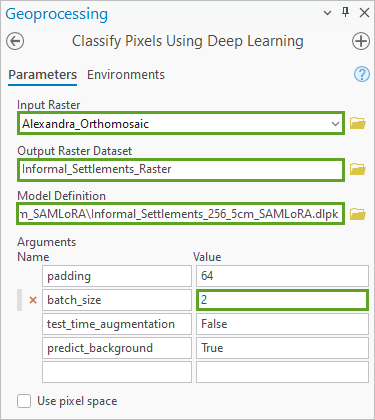Open Geoprocessing pane options chevron menu
375x420 pixels.
pos(328,13)
